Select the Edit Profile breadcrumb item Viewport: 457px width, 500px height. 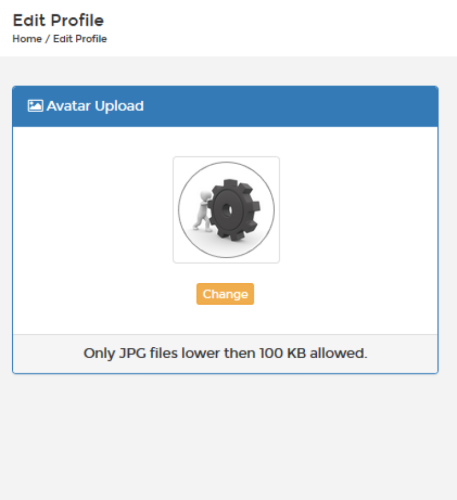coord(80,39)
